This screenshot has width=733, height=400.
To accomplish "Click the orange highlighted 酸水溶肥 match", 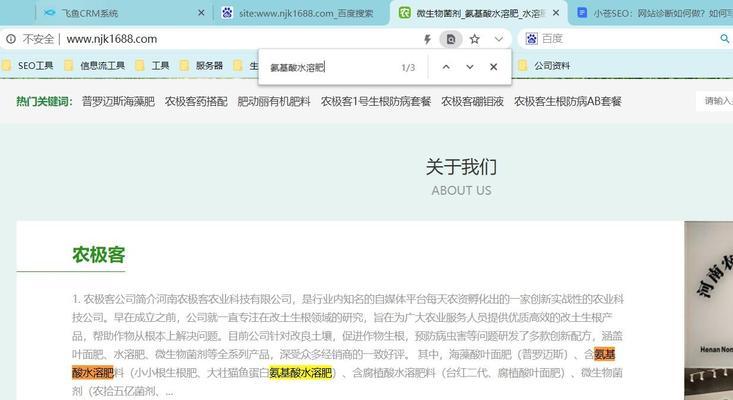I will 93,373.
